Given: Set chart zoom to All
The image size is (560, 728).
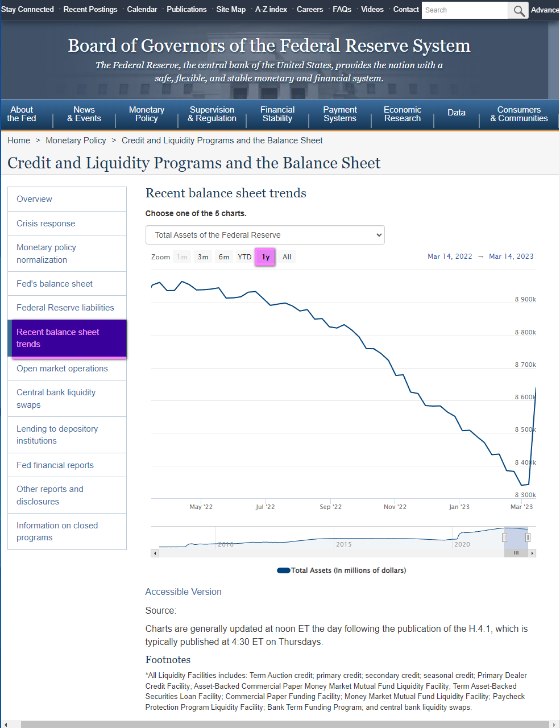Looking at the screenshot, I should [x=287, y=257].
